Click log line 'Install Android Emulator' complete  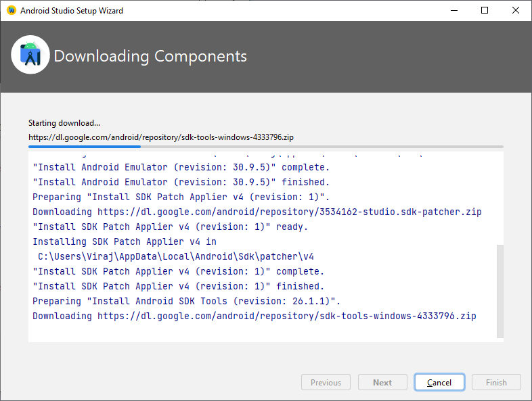181,167
